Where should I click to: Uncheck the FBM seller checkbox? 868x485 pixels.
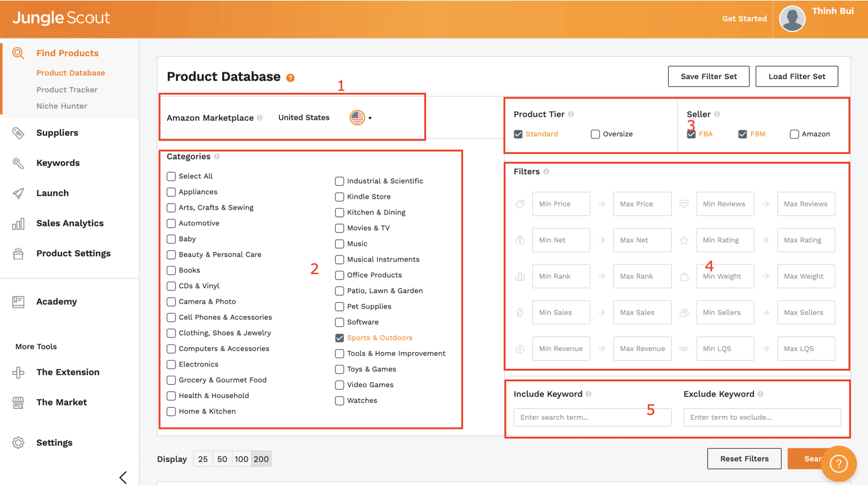(742, 134)
